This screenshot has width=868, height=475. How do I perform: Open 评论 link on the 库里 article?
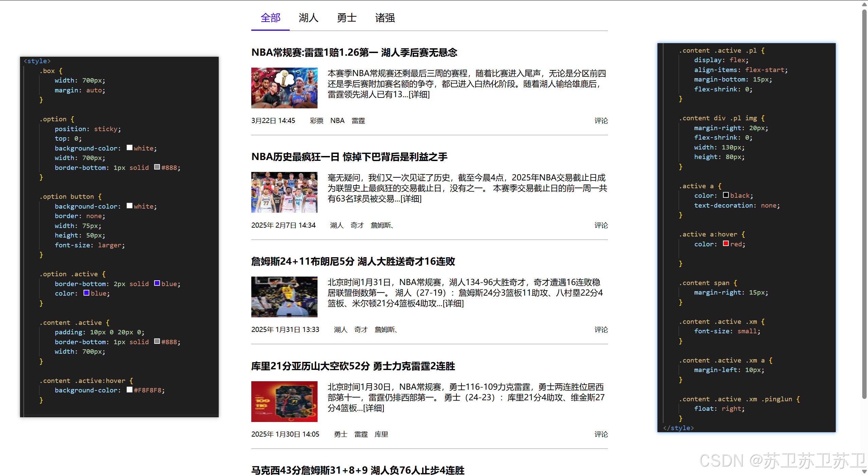601,434
